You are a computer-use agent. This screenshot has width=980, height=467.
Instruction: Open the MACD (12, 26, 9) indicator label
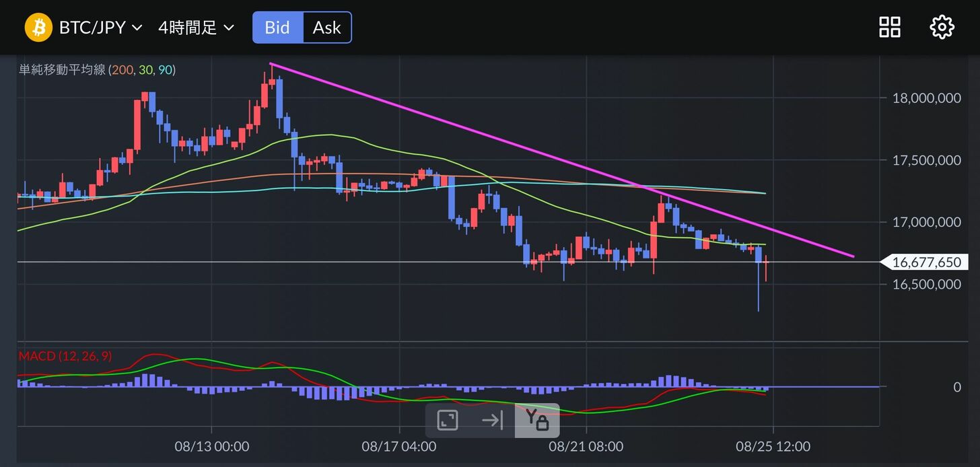[65, 356]
